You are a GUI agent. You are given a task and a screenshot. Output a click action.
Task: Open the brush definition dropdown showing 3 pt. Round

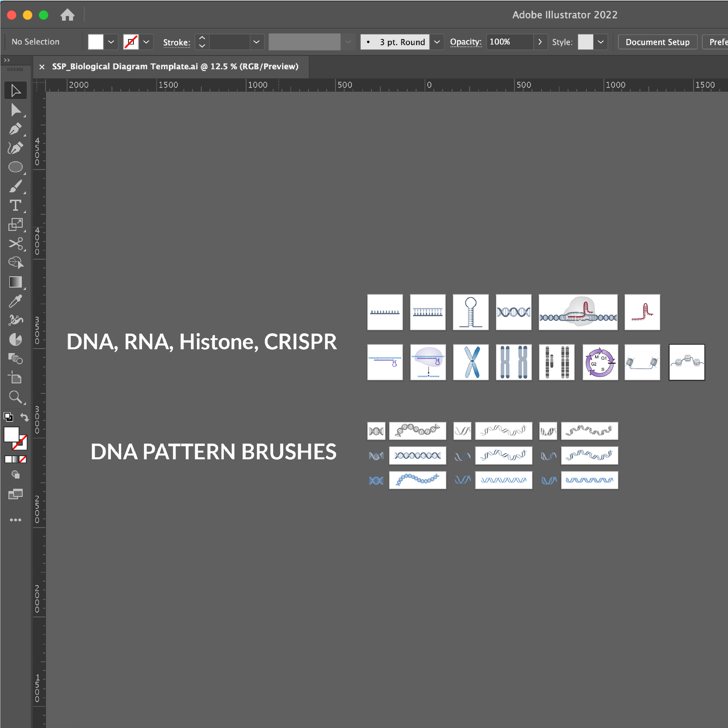(437, 42)
